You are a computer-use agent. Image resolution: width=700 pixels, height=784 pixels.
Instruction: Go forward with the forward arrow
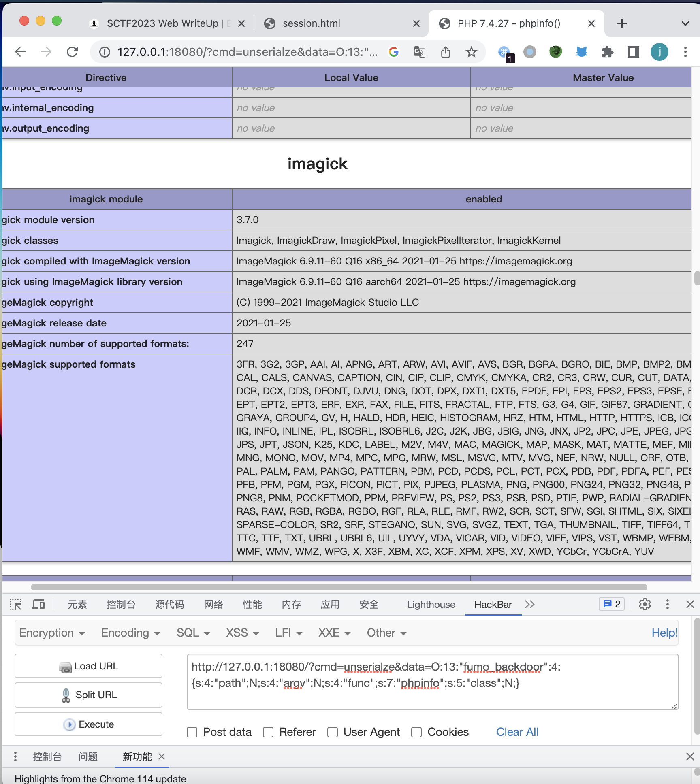pos(46,52)
